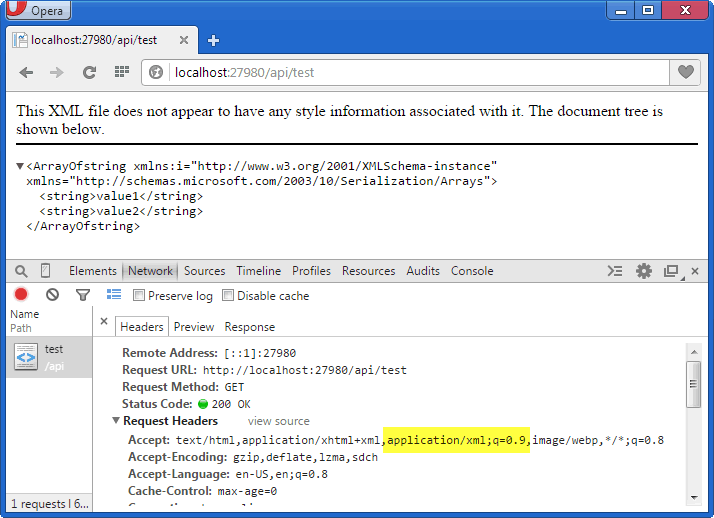
Task: Clear the network log
Action: [x=52, y=295]
